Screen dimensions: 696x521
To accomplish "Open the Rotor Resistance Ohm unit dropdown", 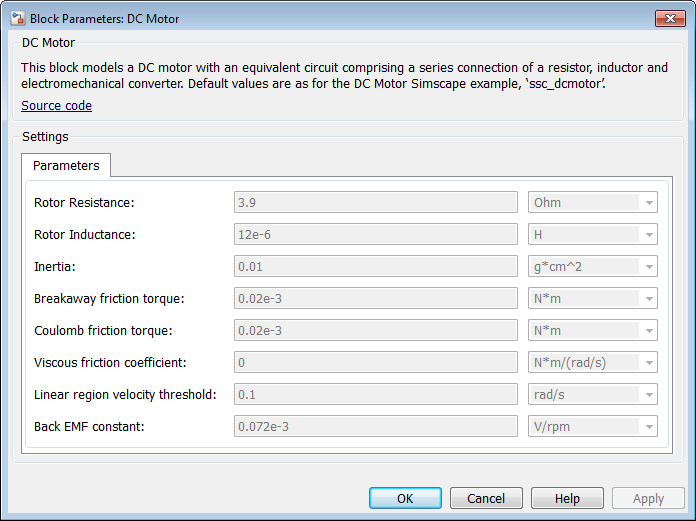I will pos(592,202).
